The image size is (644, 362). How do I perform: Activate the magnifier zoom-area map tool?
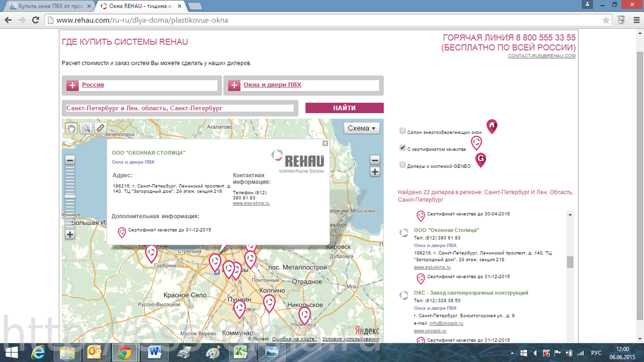(x=86, y=128)
